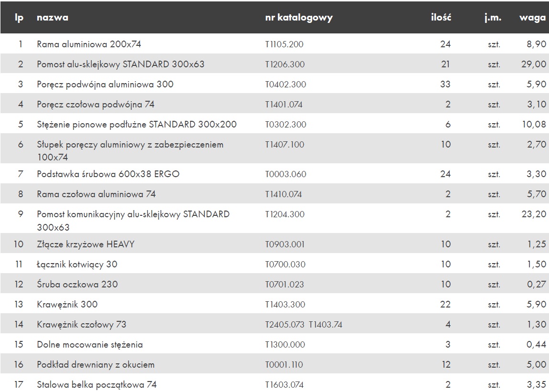The height and width of the screenshot is (392, 549).
Task: Click 'Stalowa belka początkowa 74' name
Action: pyautogui.click(x=96, y=385)
